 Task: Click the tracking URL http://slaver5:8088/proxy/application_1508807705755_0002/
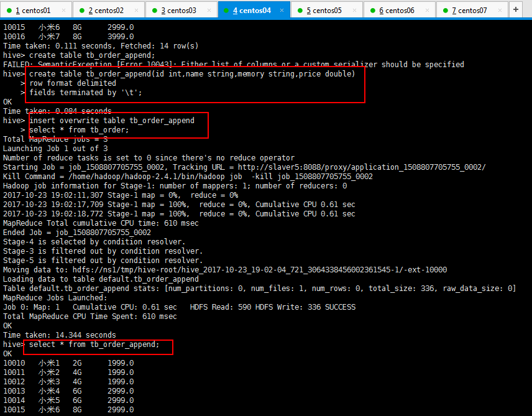point(362,167)
